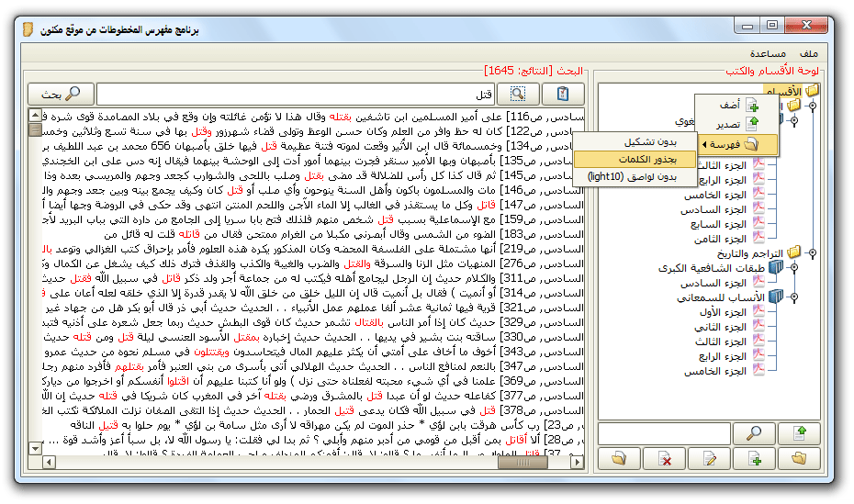This screenshot has width=854, height=504.
Task: Click the result row for ص28
Action: click(x=313, y=440)
